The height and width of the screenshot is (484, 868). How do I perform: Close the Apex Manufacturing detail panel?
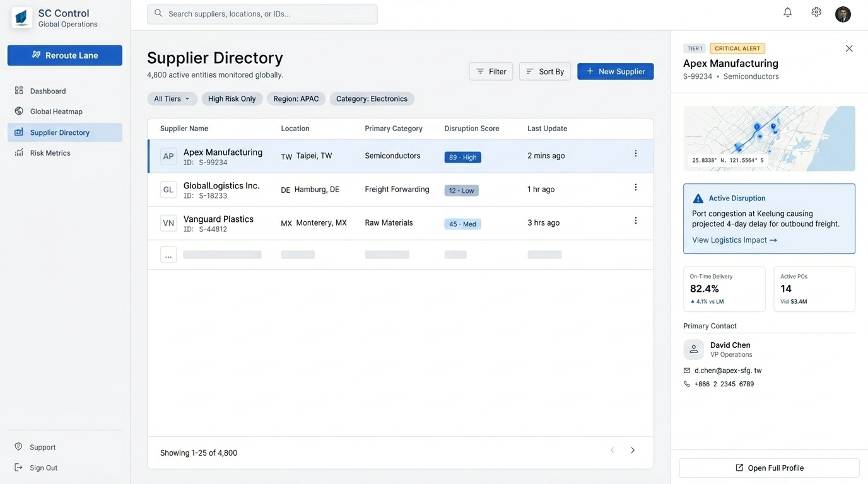(849, 49)
